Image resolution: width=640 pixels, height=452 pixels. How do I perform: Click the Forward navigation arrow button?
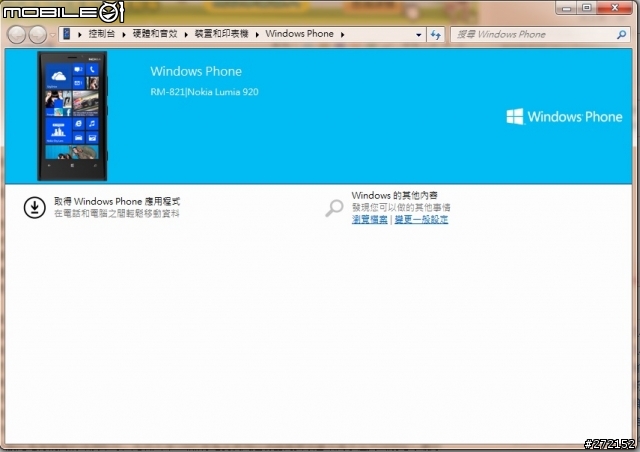point(38,35)
